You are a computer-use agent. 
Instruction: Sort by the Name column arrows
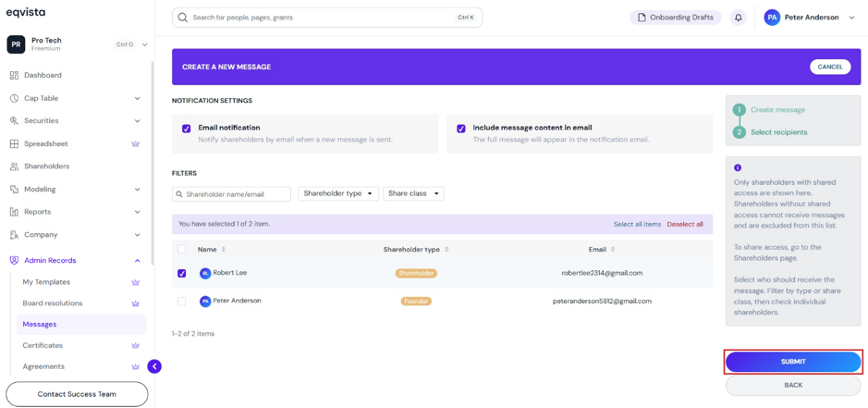pyautogui.click(x=224, y=250)
